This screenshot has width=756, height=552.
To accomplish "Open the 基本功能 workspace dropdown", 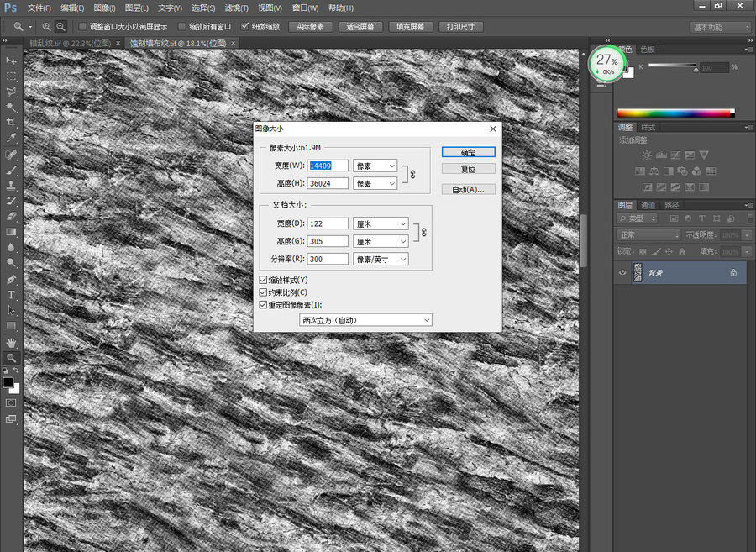I will point(720,28).
